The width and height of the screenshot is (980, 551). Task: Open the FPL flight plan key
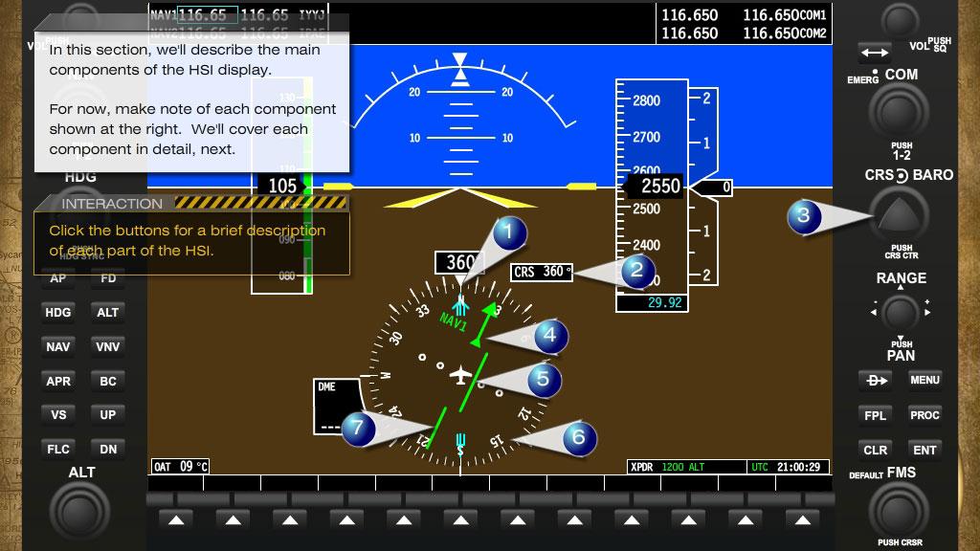[875, 415]
